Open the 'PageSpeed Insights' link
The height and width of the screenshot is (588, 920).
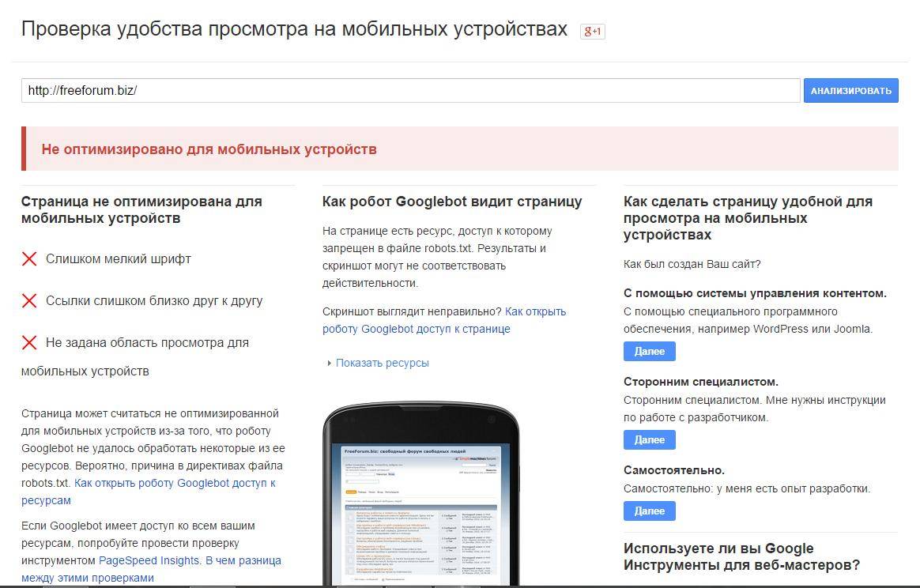pos(149,560)
